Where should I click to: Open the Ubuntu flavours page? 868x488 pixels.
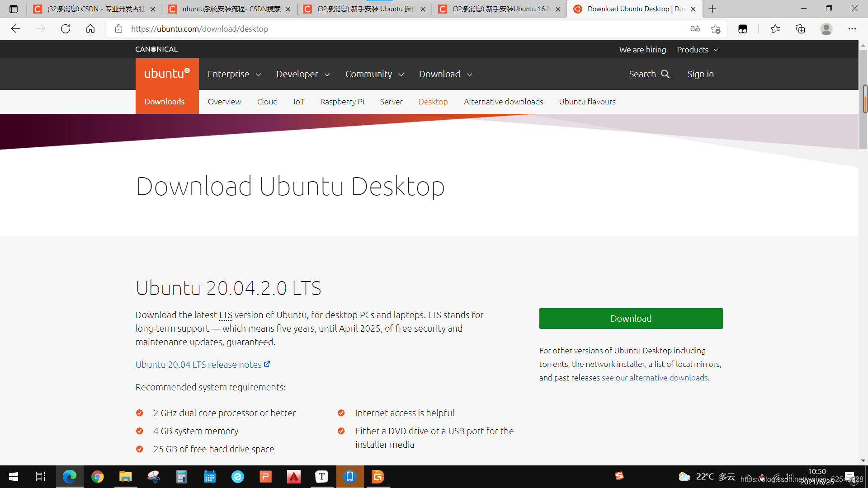[x=587, y=102]
